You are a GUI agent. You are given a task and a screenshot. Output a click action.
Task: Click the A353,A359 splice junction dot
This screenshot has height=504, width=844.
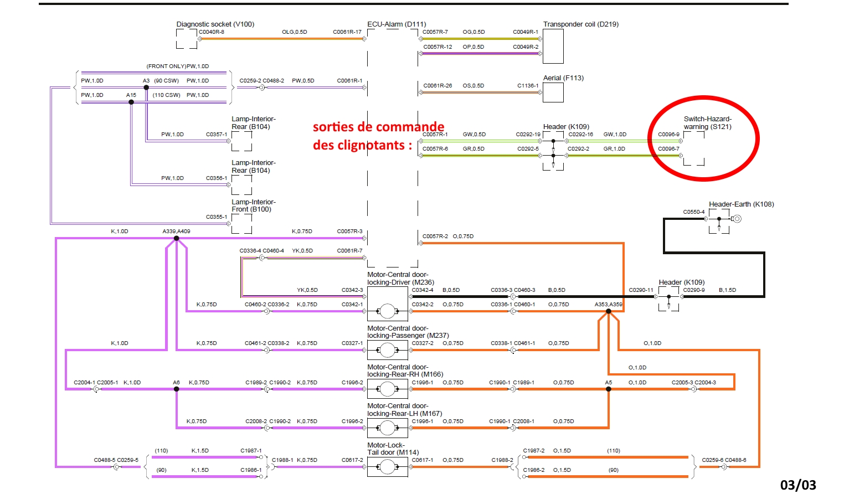608,311
